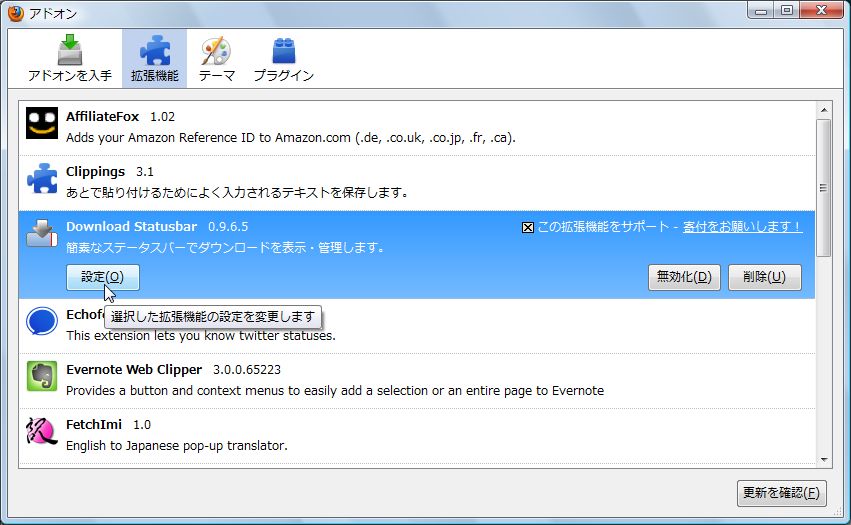Open the テーマ themes tab
Image resolution: width=851 pixels, height=525 pixels.
tap(217, 59)
